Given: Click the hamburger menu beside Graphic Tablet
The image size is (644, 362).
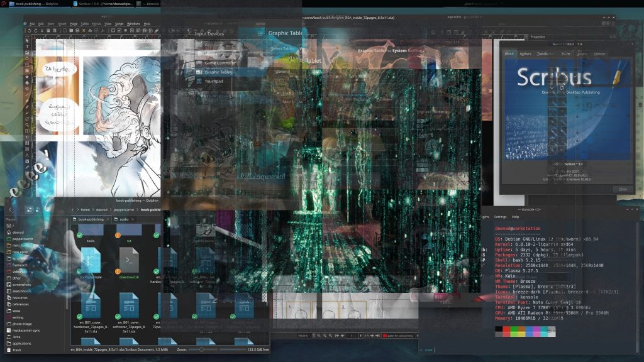Looking at the screenshot, I should click(260, 33).
